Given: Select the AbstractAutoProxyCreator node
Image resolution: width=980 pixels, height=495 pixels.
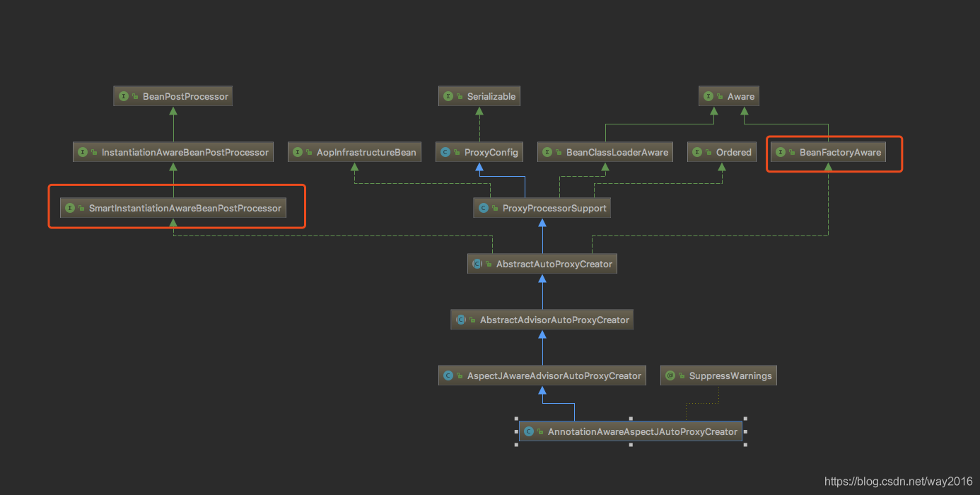Looking at the screenshot, I should (542, 264).
